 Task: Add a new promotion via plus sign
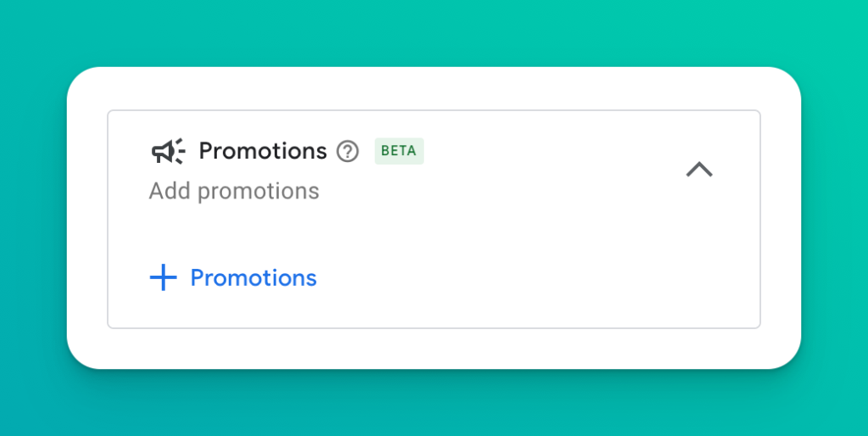(164, 277)
